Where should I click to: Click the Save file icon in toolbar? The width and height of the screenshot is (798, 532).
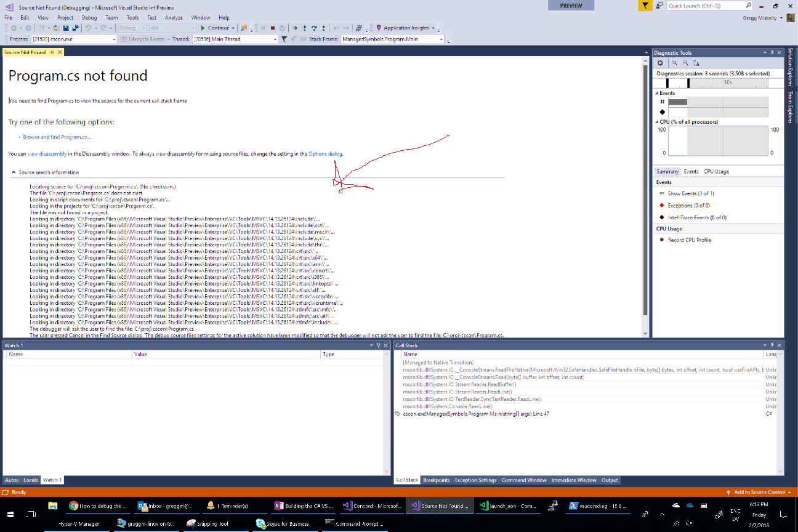click(65, 28)
